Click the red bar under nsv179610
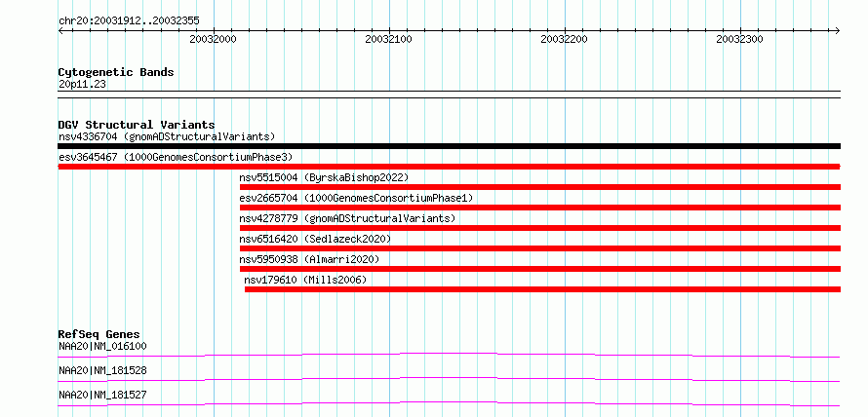868x417 pixels. (542, 289)
